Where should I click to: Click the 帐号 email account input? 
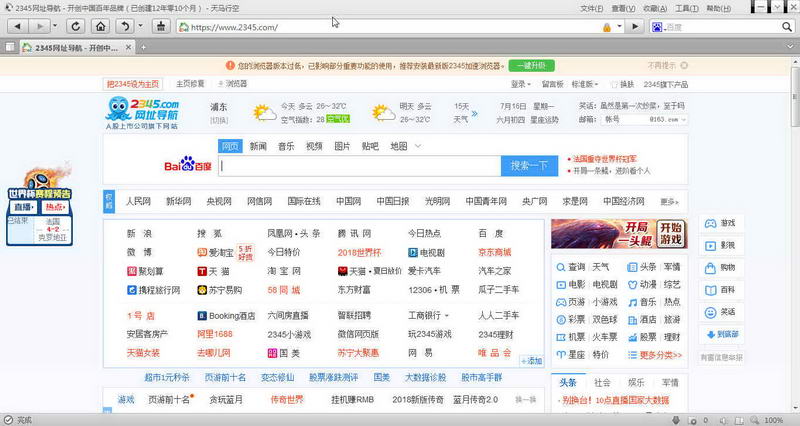tap(624, 119)
